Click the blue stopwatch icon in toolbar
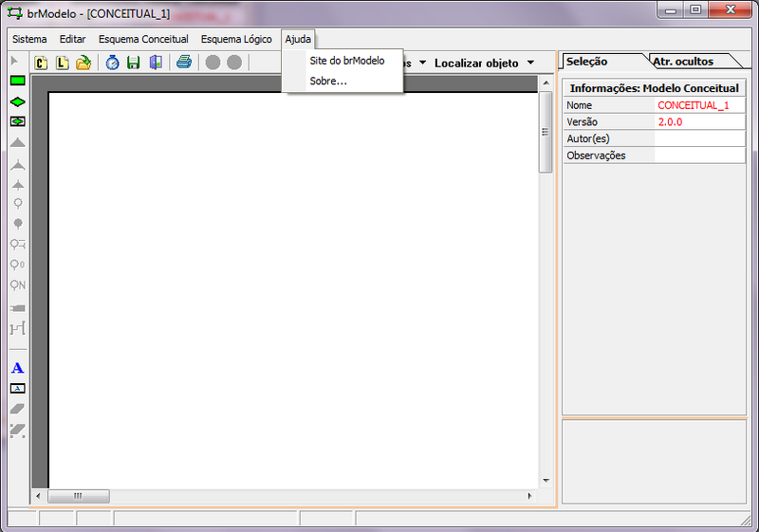Viewport: 759px width, 532px height. [x=112, y=63]
